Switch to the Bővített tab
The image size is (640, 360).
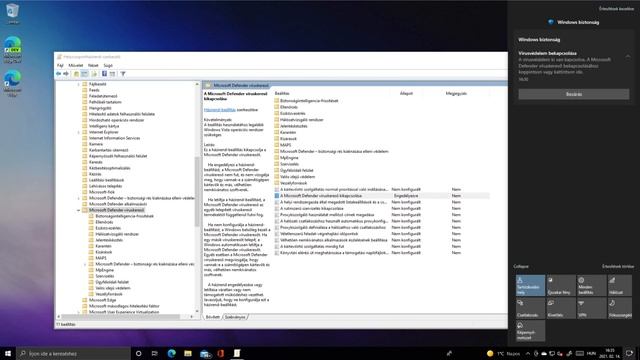[x=213, y=317]
